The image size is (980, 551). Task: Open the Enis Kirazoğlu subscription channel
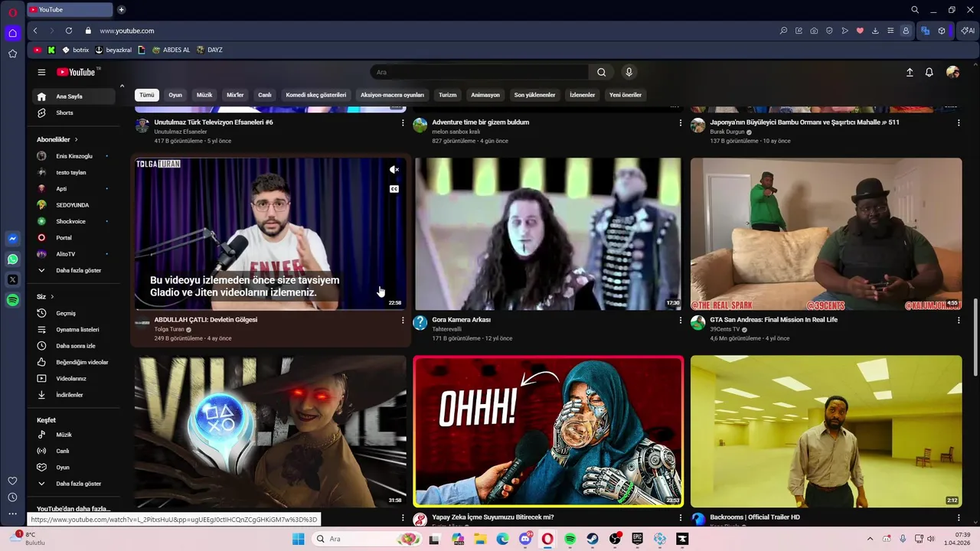click(74, 156)
